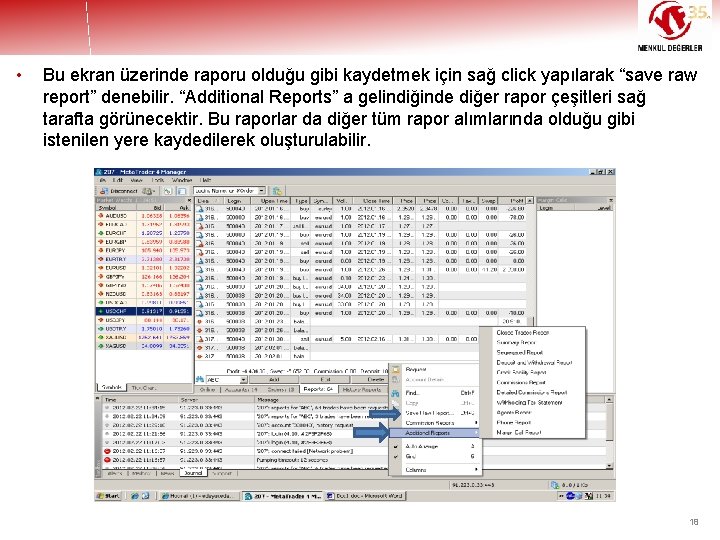Click the Start button on the Windows taskbar

click(108, 496)
